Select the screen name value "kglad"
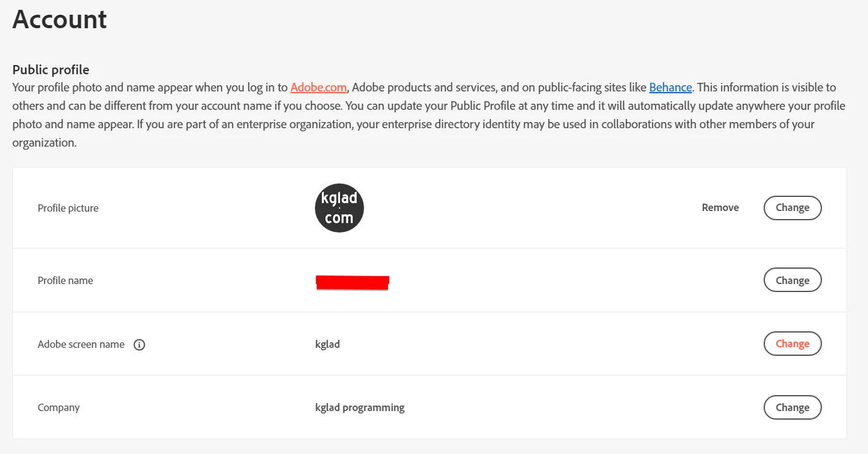868x454 pixels. [328, 345]
